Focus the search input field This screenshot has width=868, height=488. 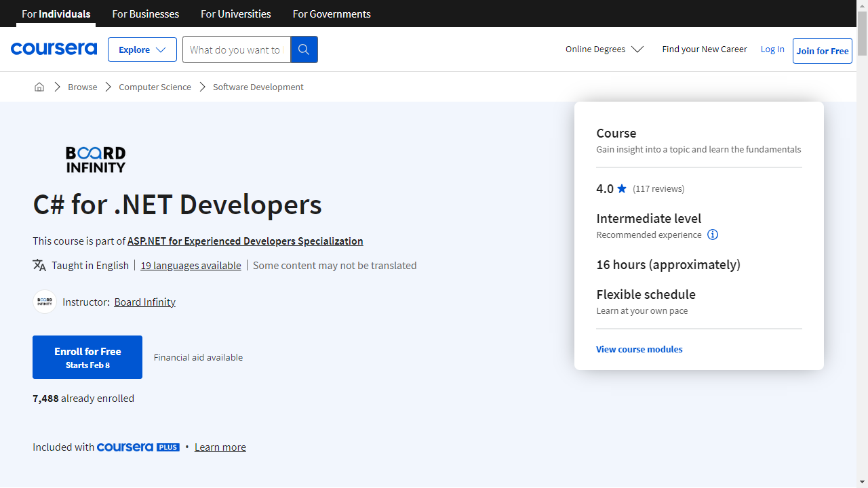pos(236,49)
